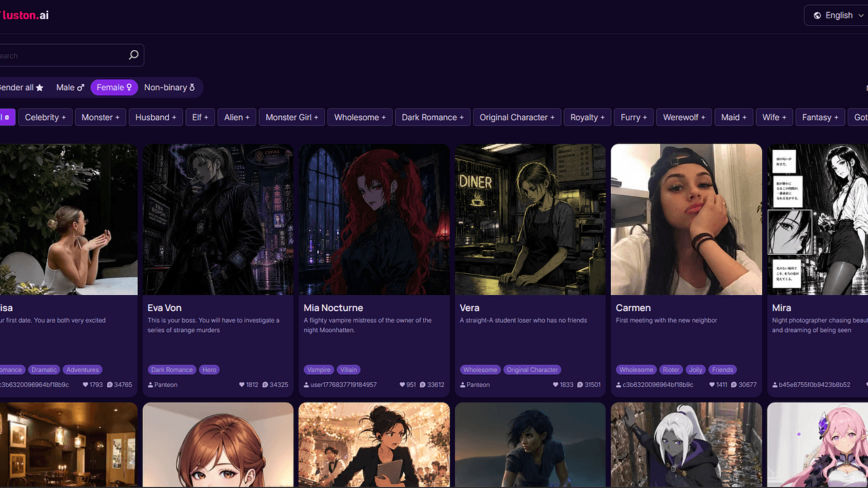Open Eva Von's chat count icon
This screenshot has width=868, height=488.
[x=265, y=384]
